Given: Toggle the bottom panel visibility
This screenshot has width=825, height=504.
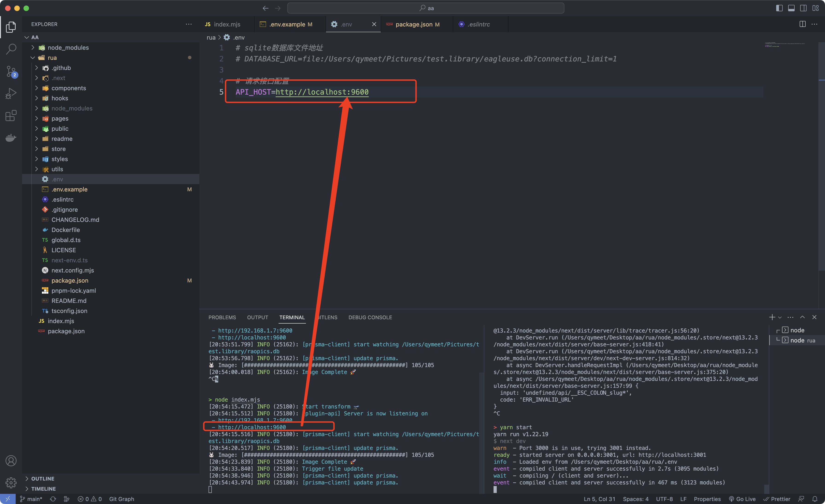Looking at the screenshot, I should pos(791,8).
